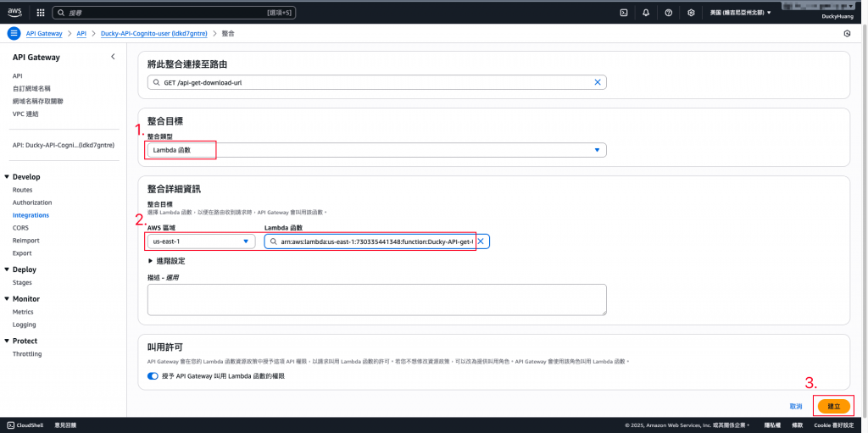Open privacy link in footer
Image resolution: width=868 pixels, height=433 pixels.
click(x=772, y=425)
